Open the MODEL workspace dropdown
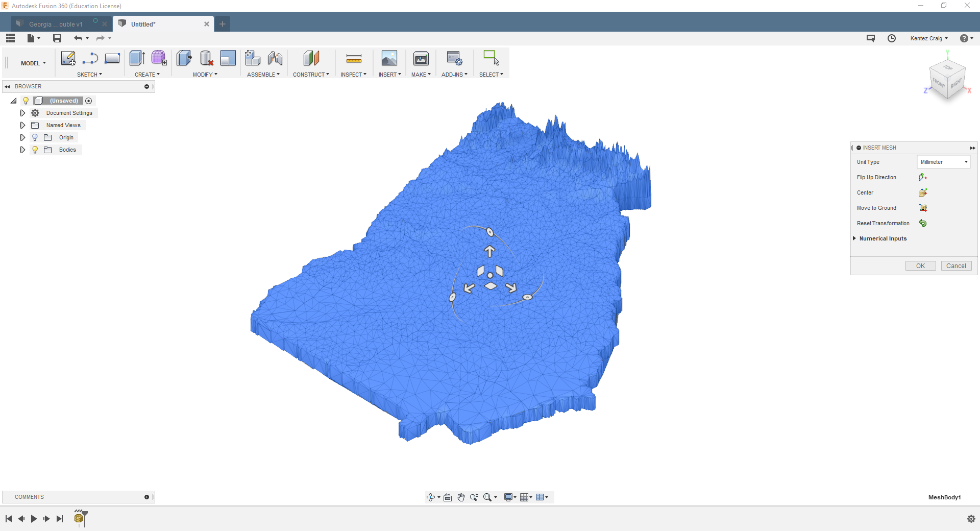 (x=33, y=63)
